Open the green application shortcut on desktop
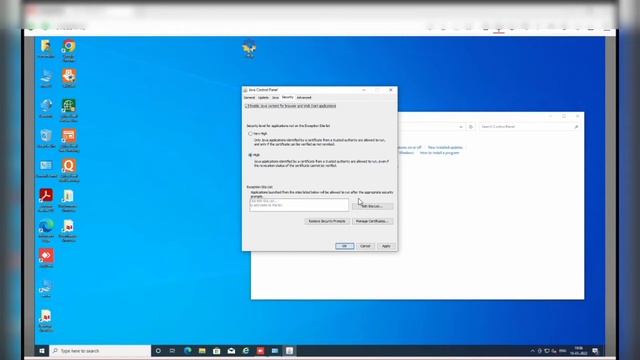Viewport: 640px width, 360px height. click(x=69, y=109)
